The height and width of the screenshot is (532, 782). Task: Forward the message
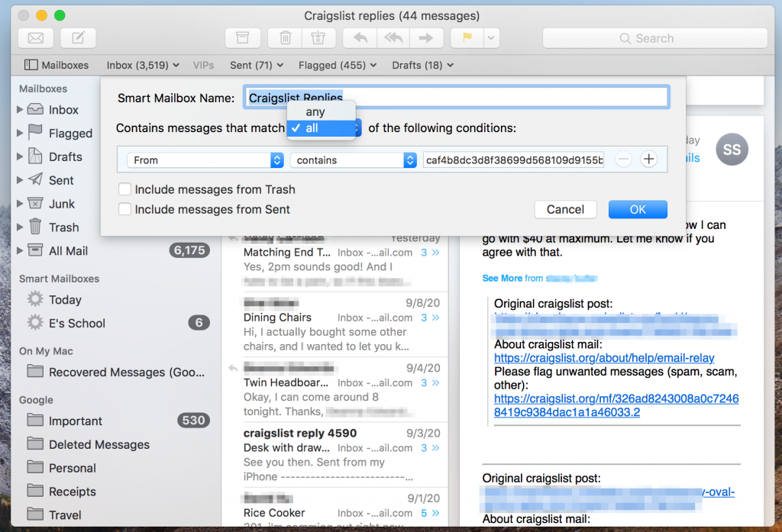426,38
